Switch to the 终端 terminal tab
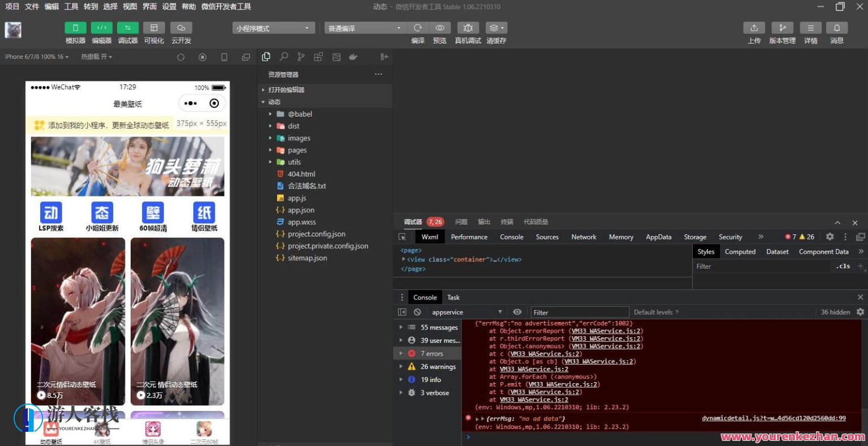The image size is (868, 446). (507, 222)
